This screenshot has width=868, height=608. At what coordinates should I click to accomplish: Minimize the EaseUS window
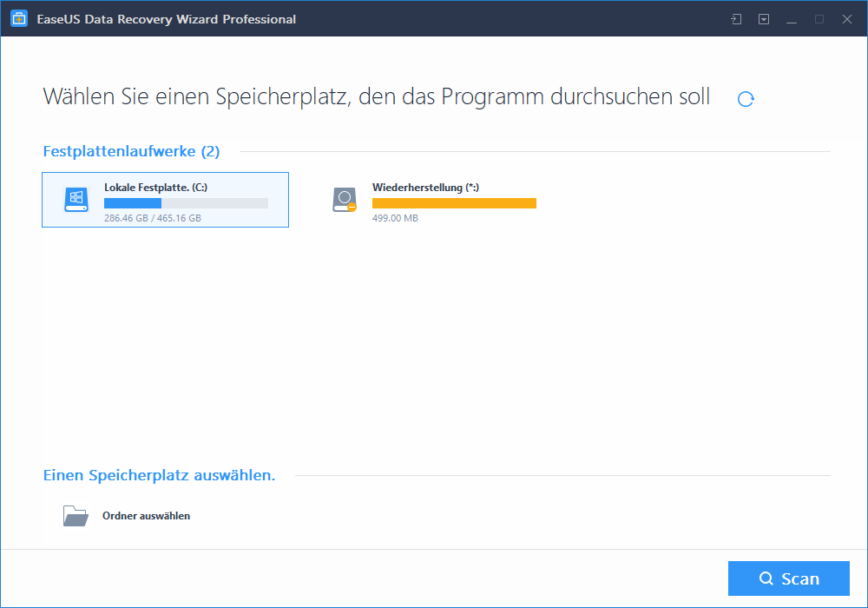tap(792, 19)
